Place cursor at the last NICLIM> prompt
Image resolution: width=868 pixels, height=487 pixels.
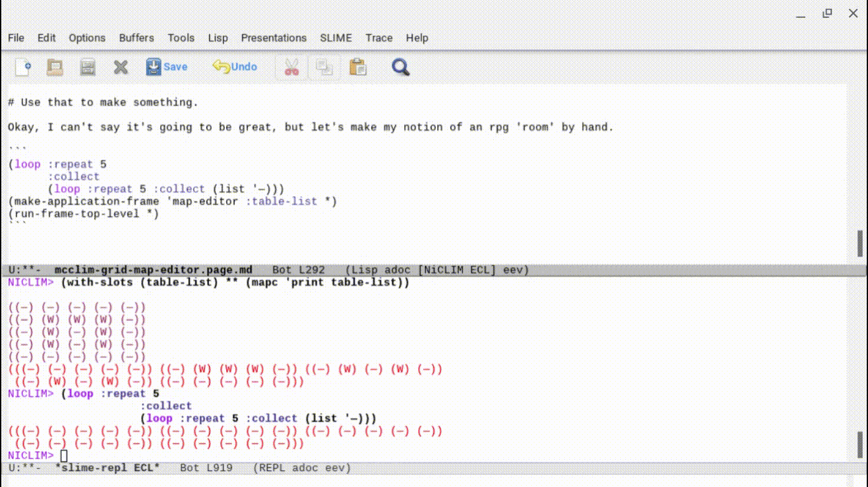coord(64,456)
